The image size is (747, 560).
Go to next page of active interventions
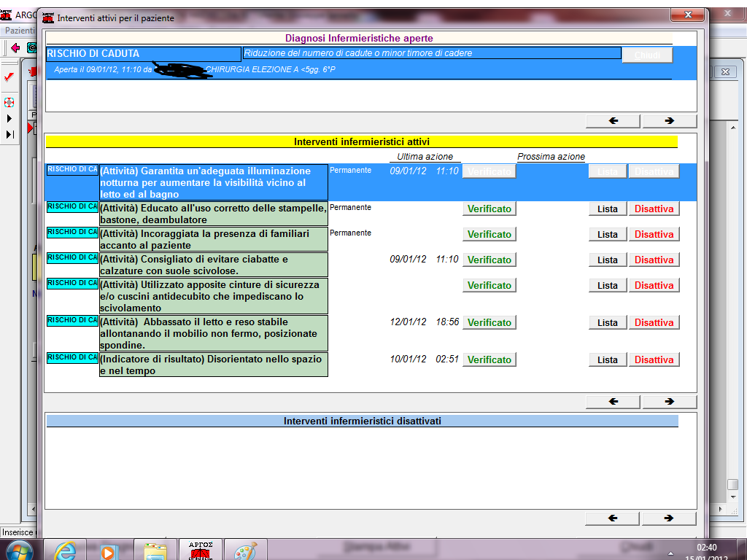coord(670,402)
